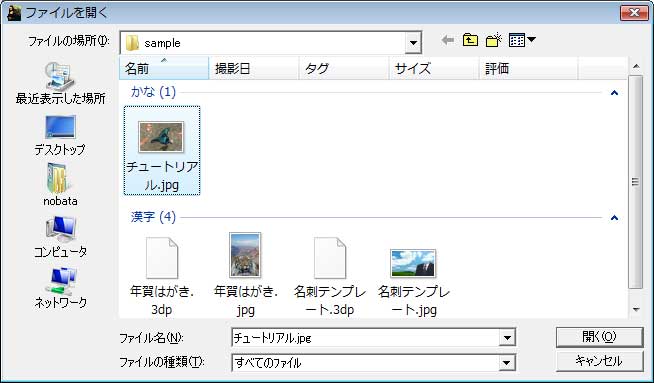Collapse the 漢字 (4) group
Viewport: 654px width, 383px height.
(x=614, y=218)
